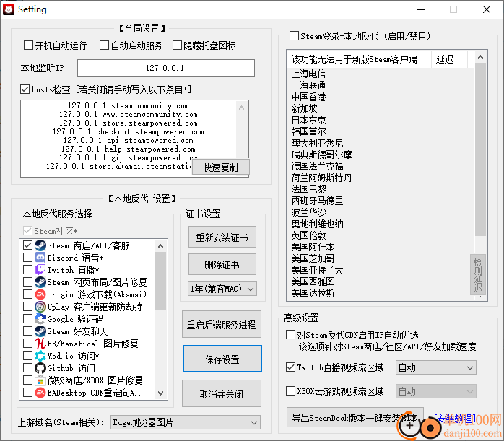Click the Steam icon beside 好友聊天
This screenshot has width=504, height=441.
coord(40,331)
